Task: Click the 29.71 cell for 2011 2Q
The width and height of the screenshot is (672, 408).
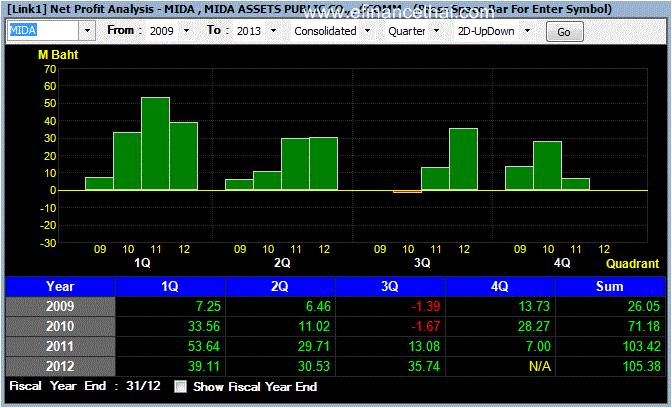Action: click(x=280, y=346)
